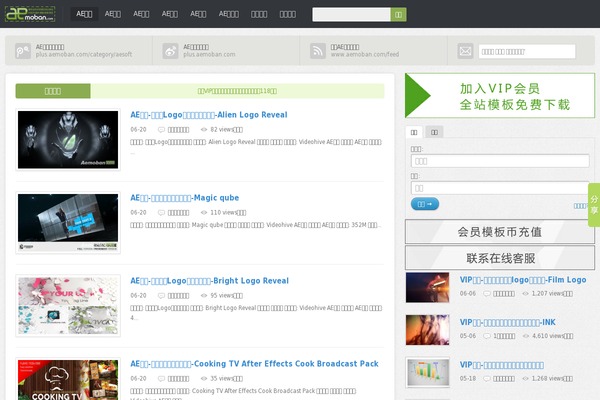Open the www.aemoban.com/feed link

[365, 55]
